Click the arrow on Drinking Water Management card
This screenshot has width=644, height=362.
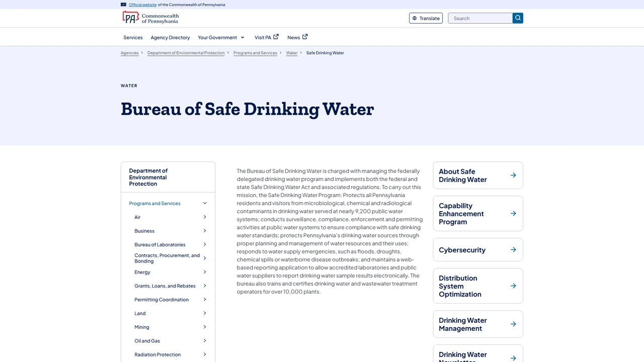513,324
